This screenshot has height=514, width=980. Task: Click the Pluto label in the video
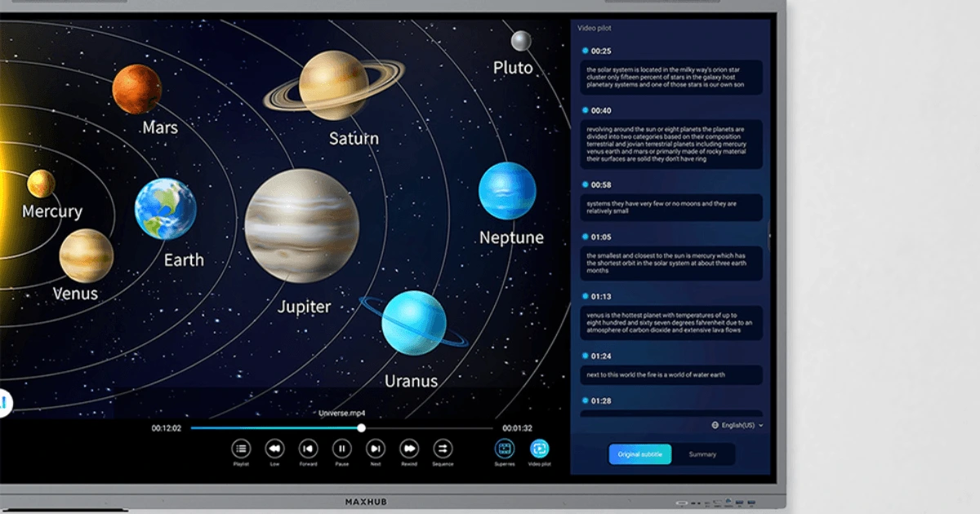[513, 68]
